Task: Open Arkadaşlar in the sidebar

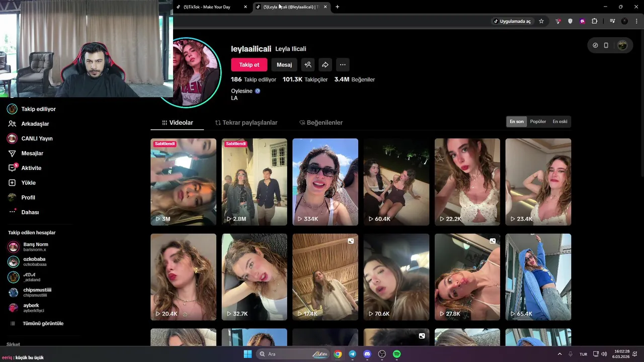Action: [x=28, y=124]
